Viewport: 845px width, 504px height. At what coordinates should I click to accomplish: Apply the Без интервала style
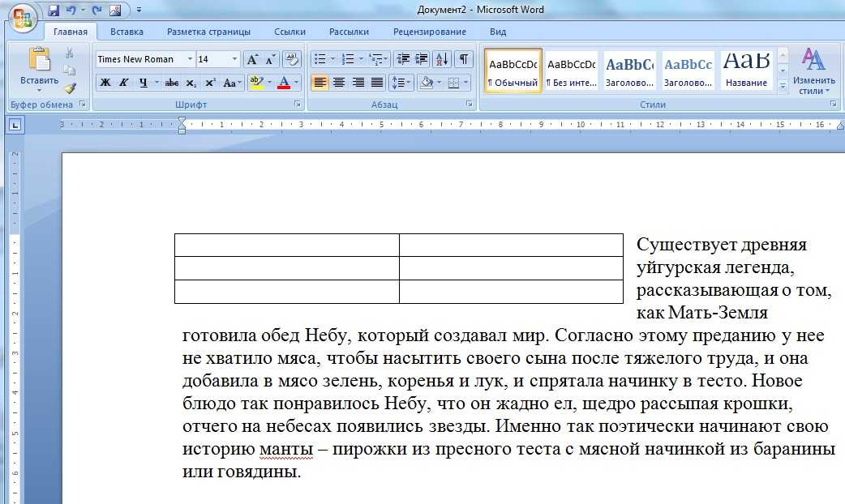tap(571, 71)
